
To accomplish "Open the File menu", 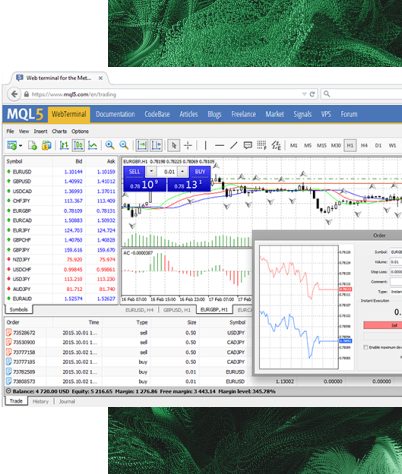I will [x=10, y=131].
